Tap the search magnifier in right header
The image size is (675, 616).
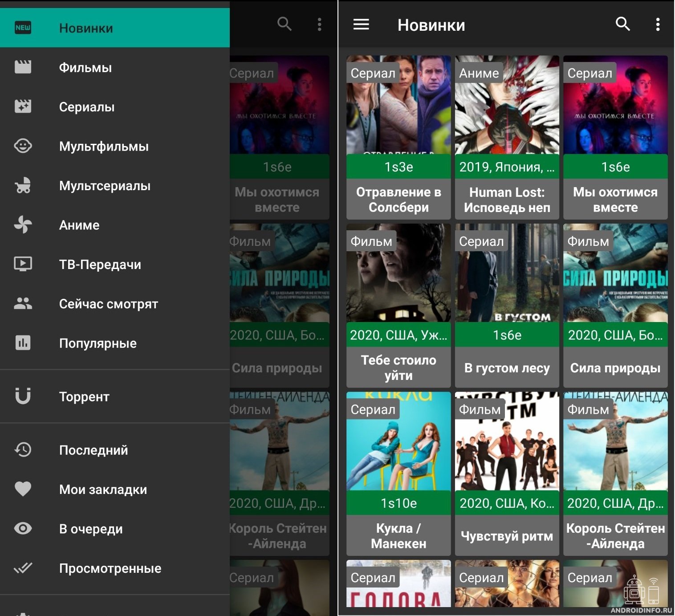(622, 24)
